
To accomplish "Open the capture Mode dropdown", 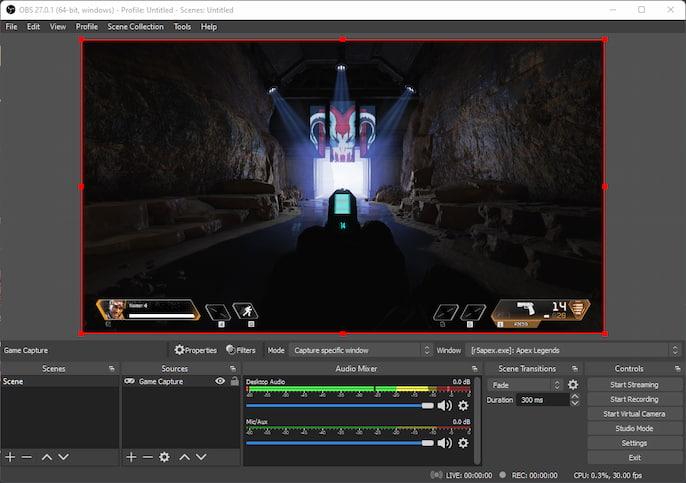I will 361,350.
